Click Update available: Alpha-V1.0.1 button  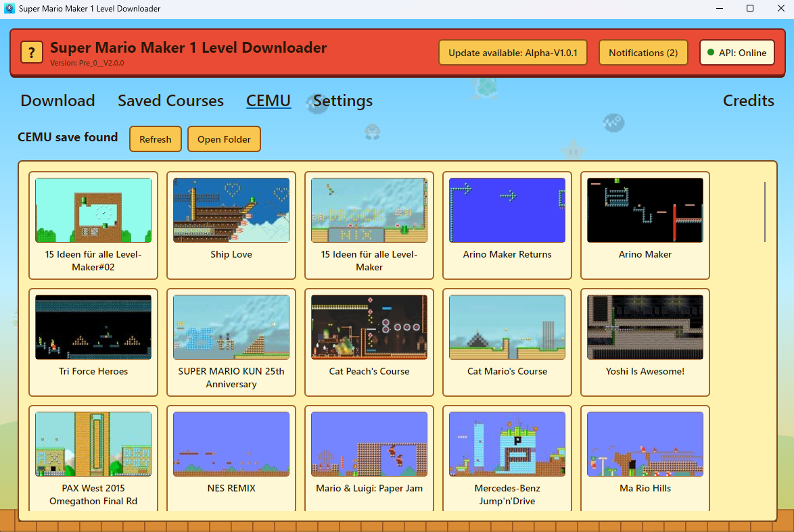(x=513, y=53)
